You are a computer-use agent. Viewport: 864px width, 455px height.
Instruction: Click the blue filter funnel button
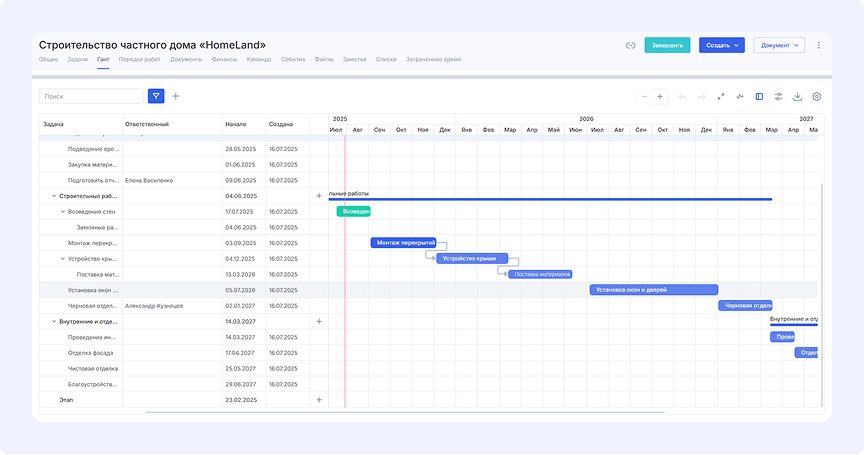(156, 96)
